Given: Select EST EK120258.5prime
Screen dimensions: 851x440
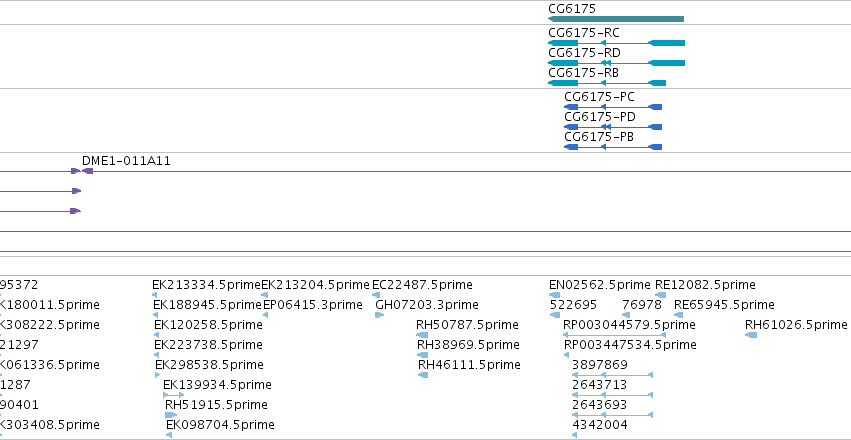Looking at the screenshot, I should tap(156, 335).
